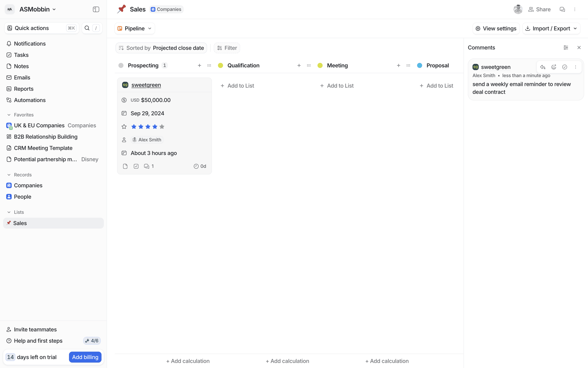This screenshot has height=368, width=588.
Task: Open comment panel filter settings icon
Action: coord(566,48)
